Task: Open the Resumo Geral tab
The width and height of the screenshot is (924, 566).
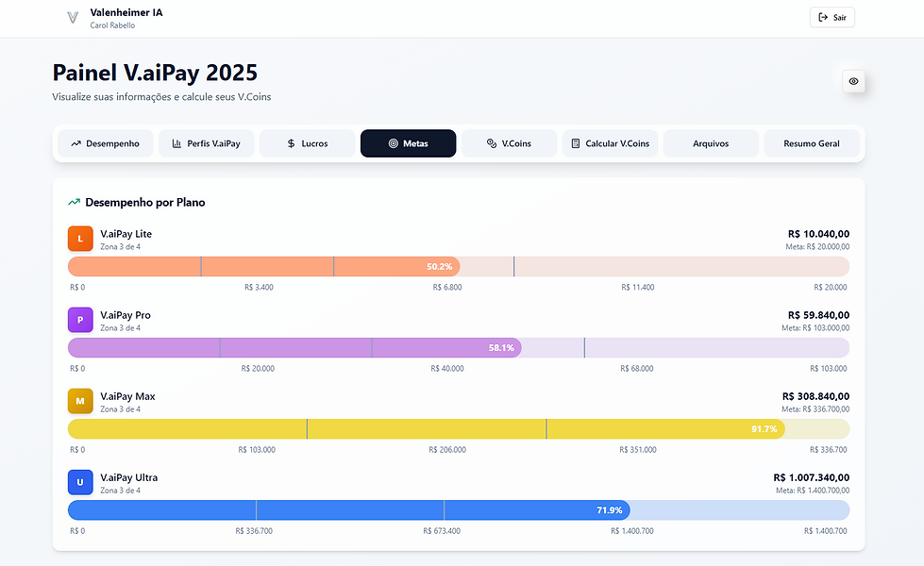Action: click(x=812, y=143)
